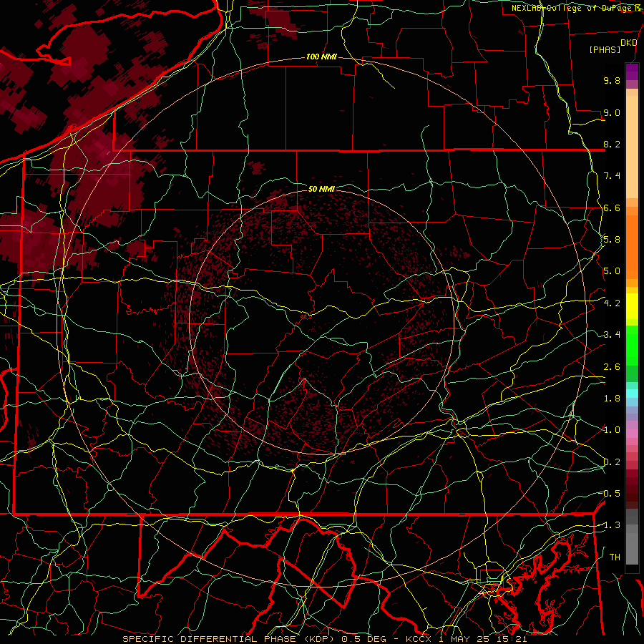Image resolution: width=644 pixels, height=644 pixels.
Task: Click the [PHAS] units label
Action: [x=605, y=49]
